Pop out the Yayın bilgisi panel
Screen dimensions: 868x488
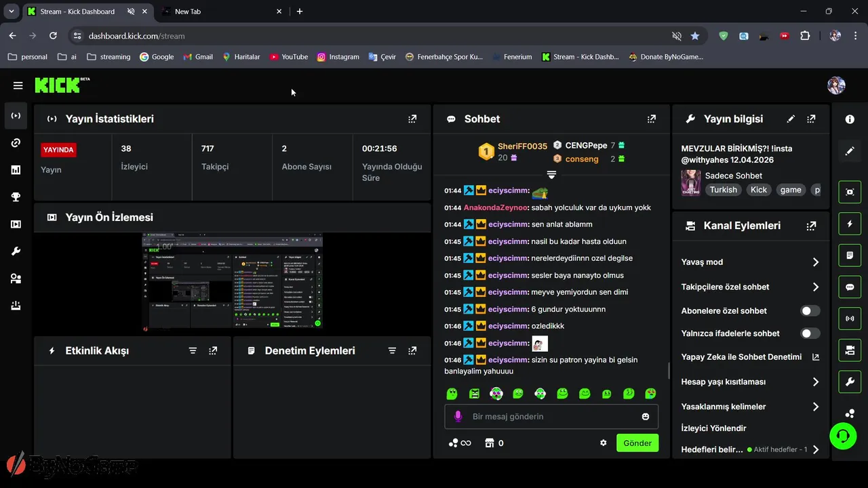(811, 119)
